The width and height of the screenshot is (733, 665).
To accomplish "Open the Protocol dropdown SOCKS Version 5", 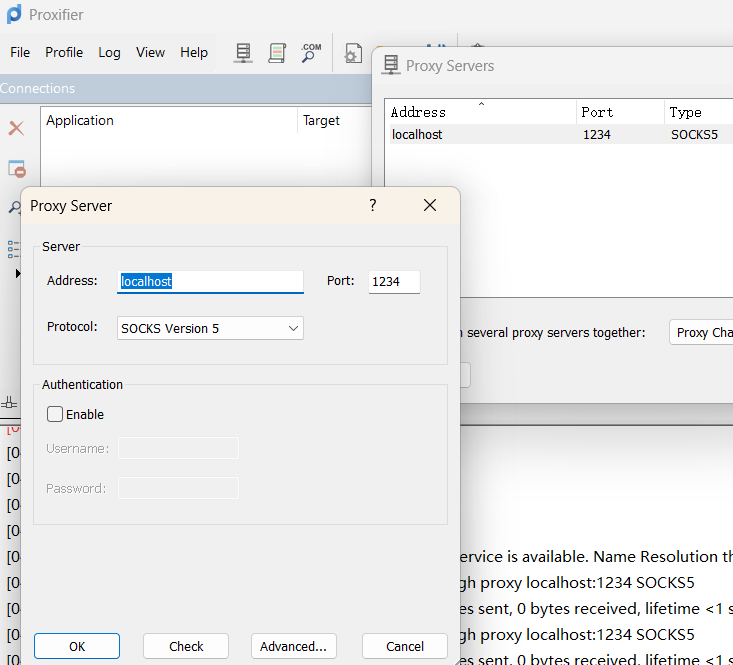I will point(210,328).
